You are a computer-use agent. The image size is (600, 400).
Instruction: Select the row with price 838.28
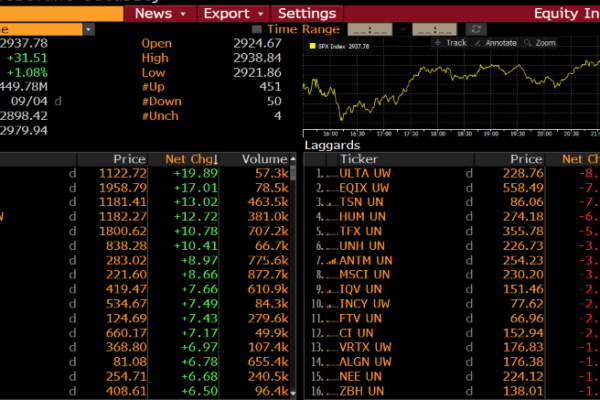click(x=145, y=246)
